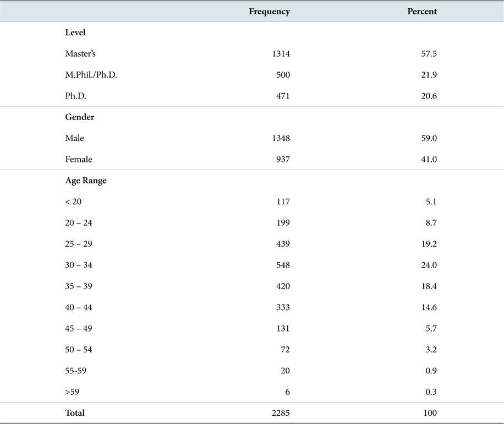Select the Female row label
The image size is (504, 424).
(79, 159)
